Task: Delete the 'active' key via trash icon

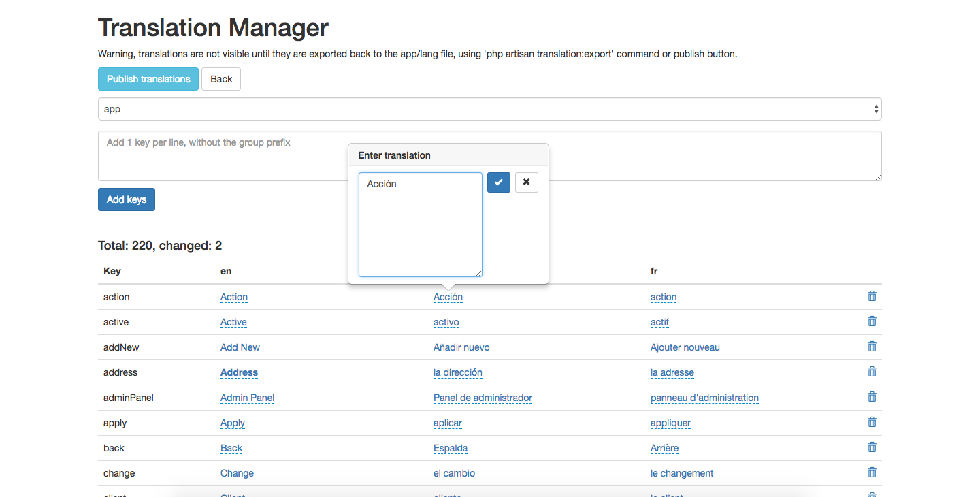Action: (872, 321)
